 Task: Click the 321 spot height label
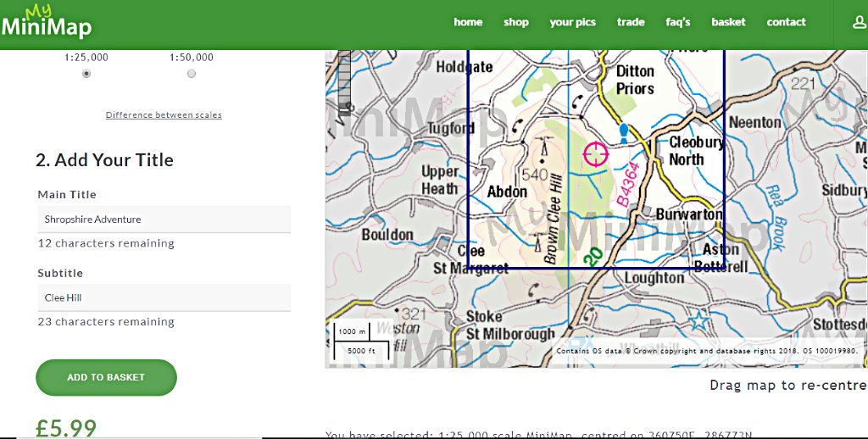click(414, 314)
